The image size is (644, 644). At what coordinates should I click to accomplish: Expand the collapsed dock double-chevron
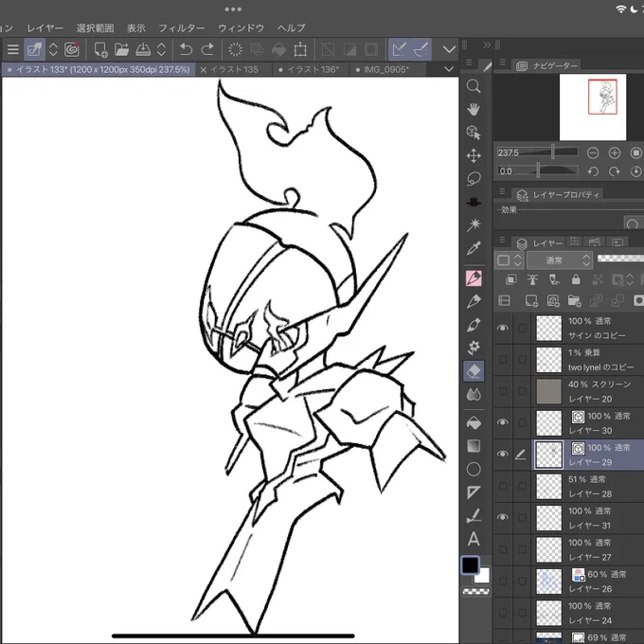click(x=487, y=45)
